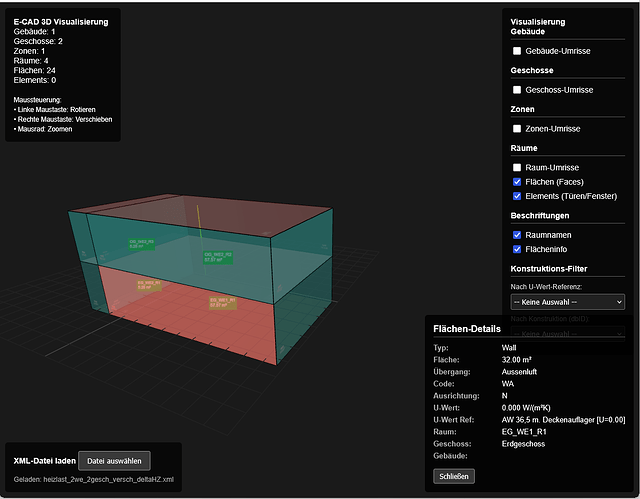
Task: Close the Flächen-Details panel with Schließen
Action: (x=455, y=476)
